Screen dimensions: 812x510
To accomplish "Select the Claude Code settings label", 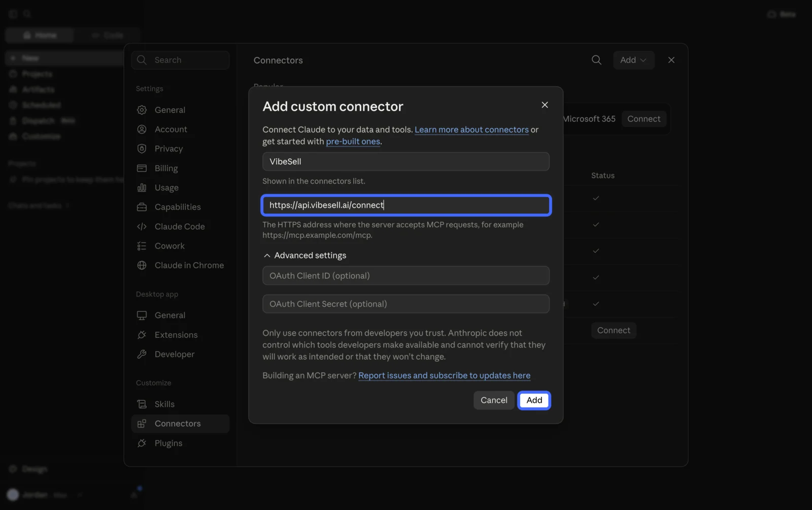I will pyautogui.click(x=180, y=227).
